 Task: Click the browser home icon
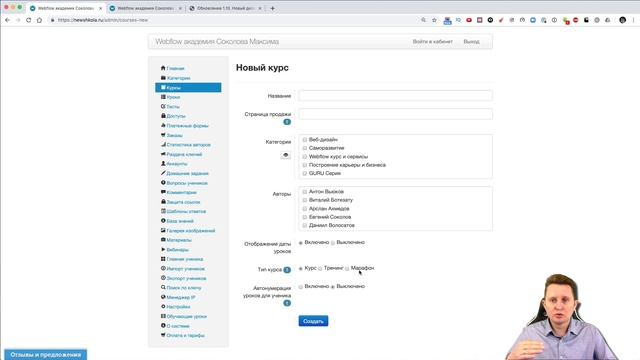(x=39, y=20)
